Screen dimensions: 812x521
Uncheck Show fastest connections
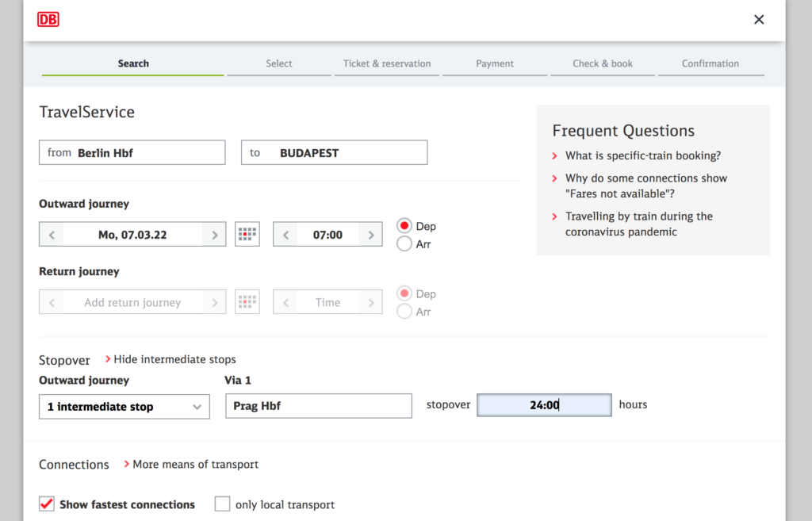[x=47, y=504]
